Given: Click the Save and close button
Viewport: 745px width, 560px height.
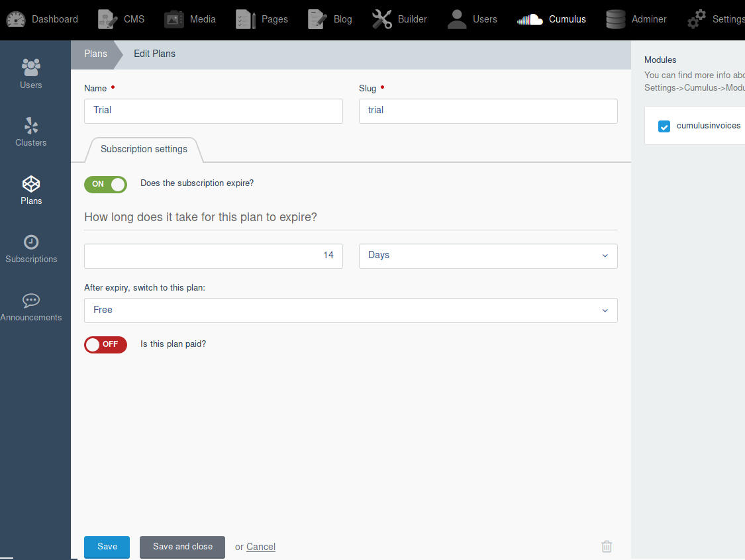Looking at the screenshot, I should point(183,547).
